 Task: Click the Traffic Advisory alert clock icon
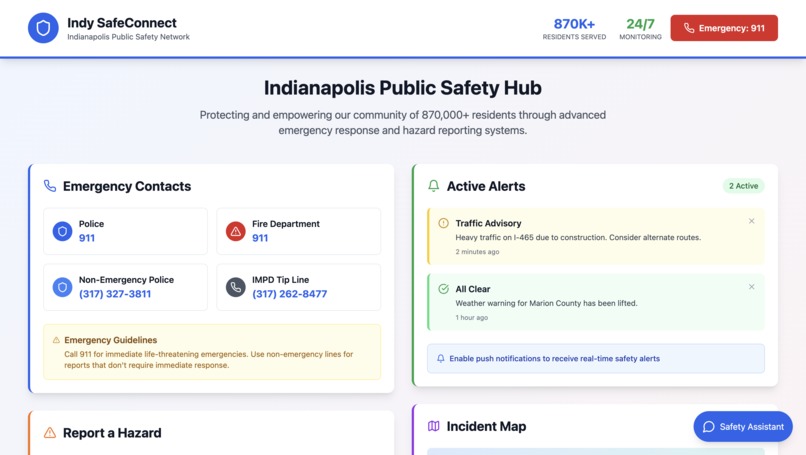point(443,223)
